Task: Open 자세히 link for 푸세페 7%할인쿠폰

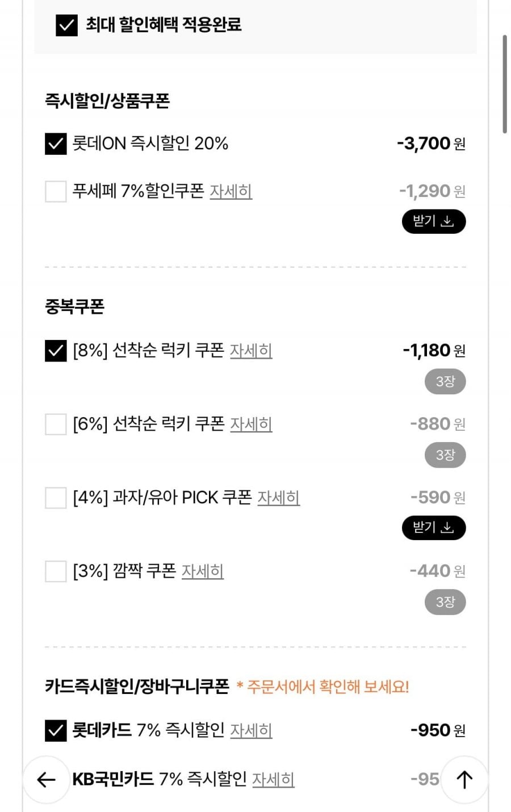Action: (231, 191)
